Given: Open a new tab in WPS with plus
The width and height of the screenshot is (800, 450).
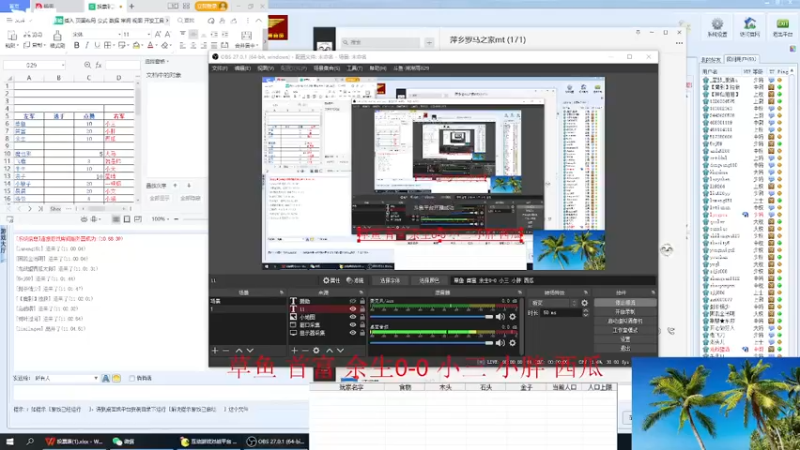Looking at the screenshot, I should click(x=132, y=6).
